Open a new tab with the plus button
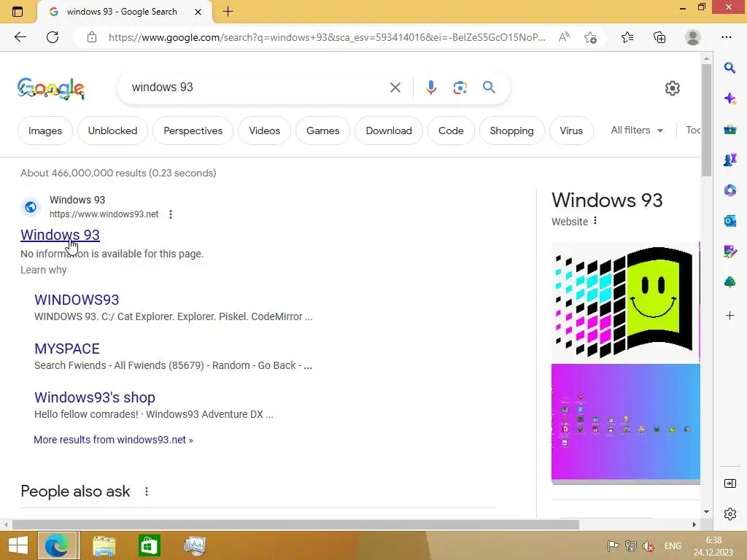 click(228, 12)
